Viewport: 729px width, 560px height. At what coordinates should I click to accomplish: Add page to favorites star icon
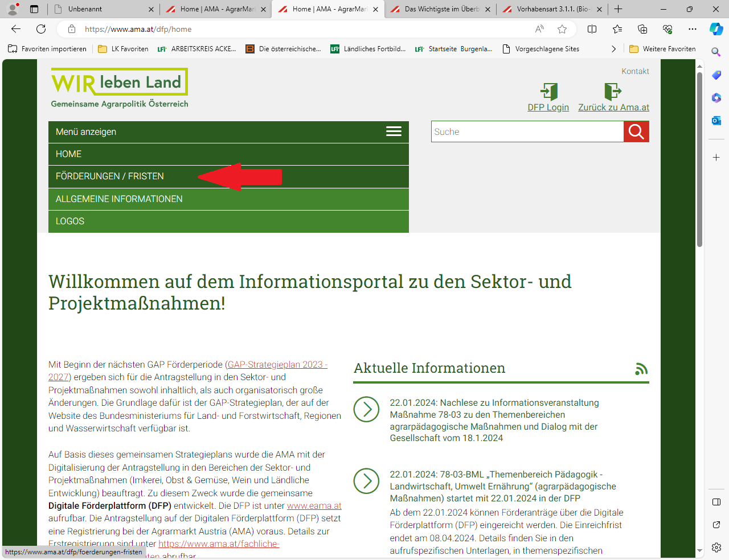point(562,29)
